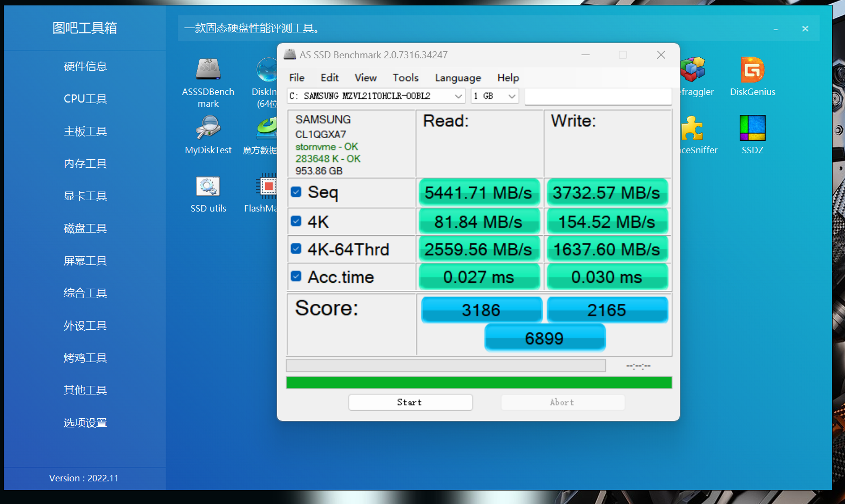Toggle the Acc.time checkbox
845x504 pixels.
[296, 276]
